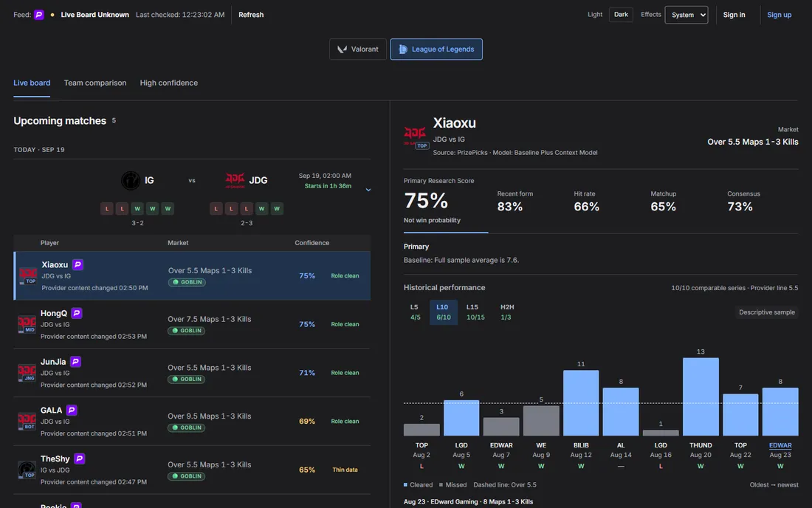The height and width of the screenshot is (508, 812).
Task: Click PrizePicks badge next to Xiaoxu in list
Action: (78, 264)
